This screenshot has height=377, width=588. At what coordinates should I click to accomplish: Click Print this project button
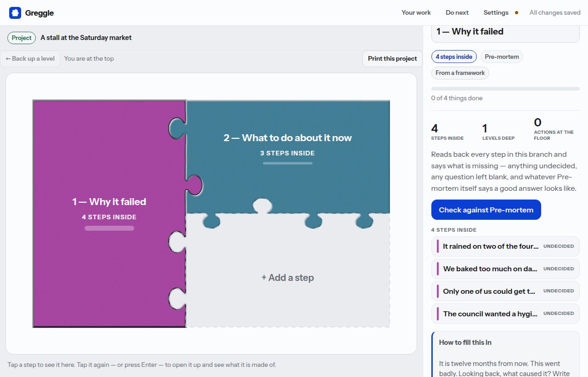click(392, 58)
